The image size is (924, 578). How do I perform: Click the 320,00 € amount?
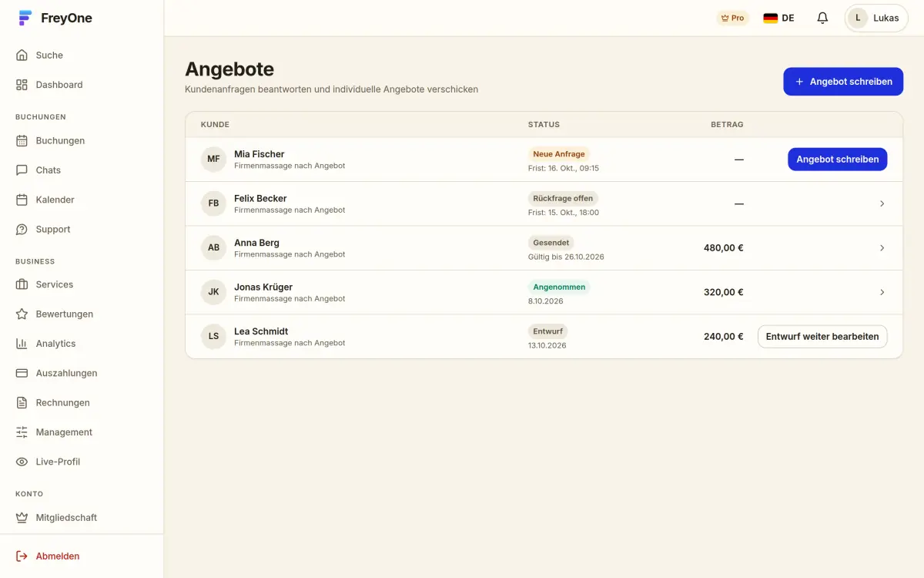(724, 292)
